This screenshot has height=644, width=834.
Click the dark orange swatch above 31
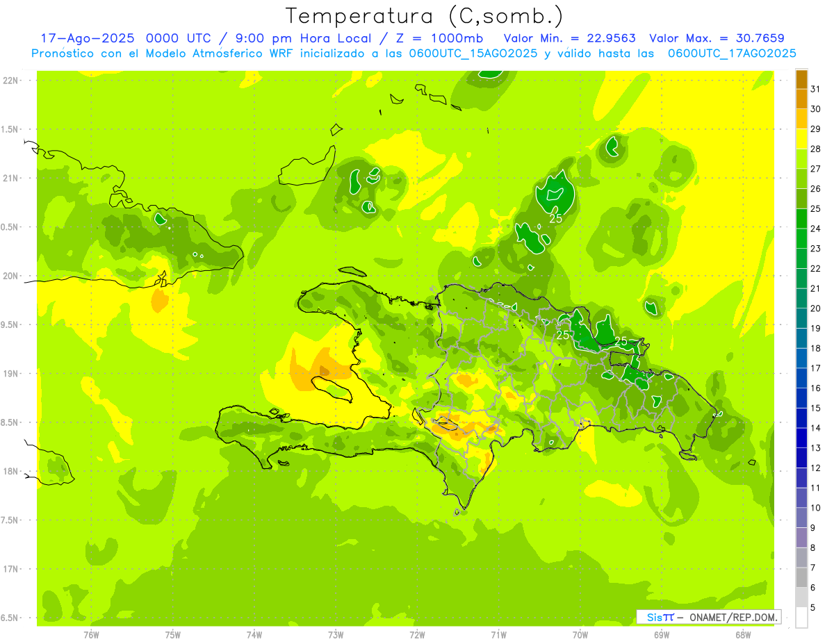tap(801, 79)
